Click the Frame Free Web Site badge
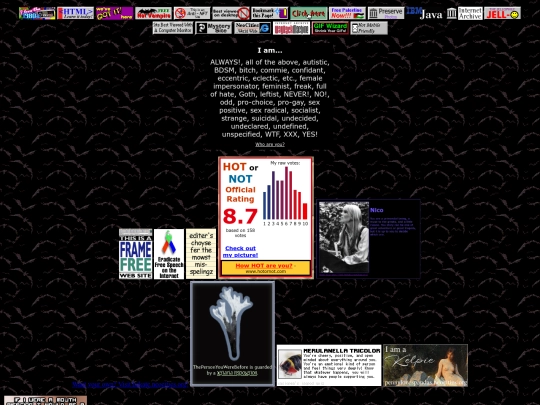The image size is (540, 405). tap(136, 253)
